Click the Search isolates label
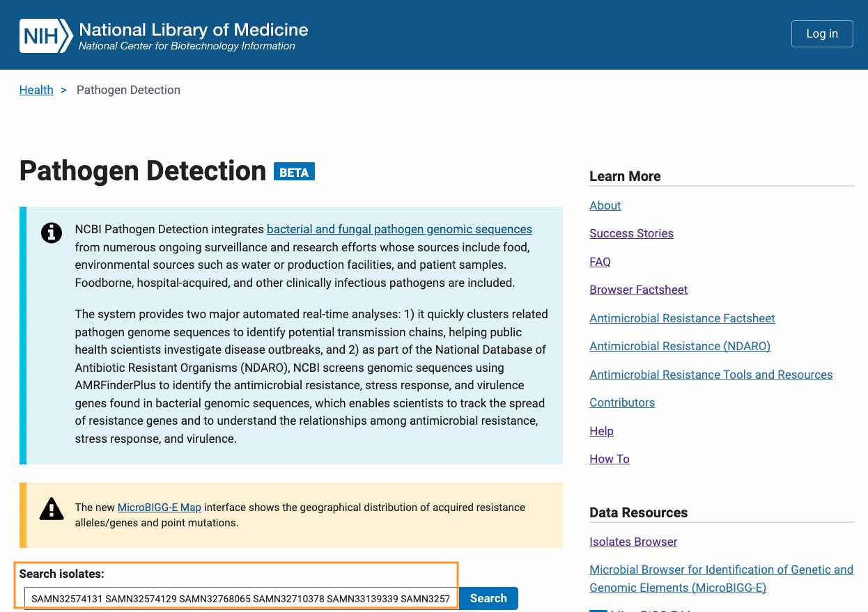The height and width of the screenshot is (612, 868). click(x=61, y=574)
